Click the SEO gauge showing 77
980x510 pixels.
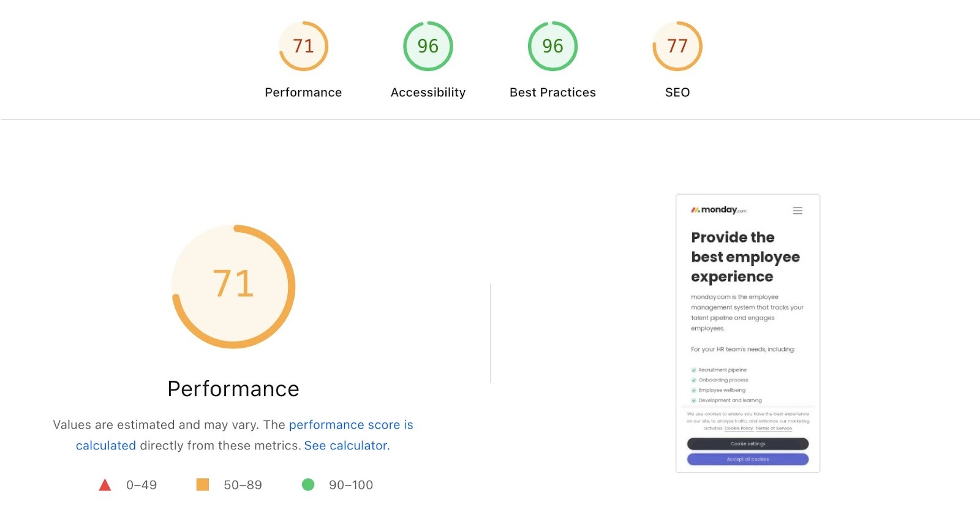coord(677,45)
